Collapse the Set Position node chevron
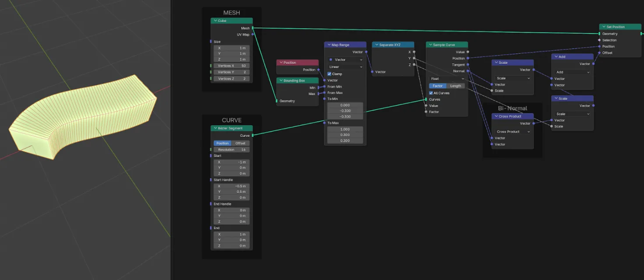The image size is (644, 280). (604, 27)
